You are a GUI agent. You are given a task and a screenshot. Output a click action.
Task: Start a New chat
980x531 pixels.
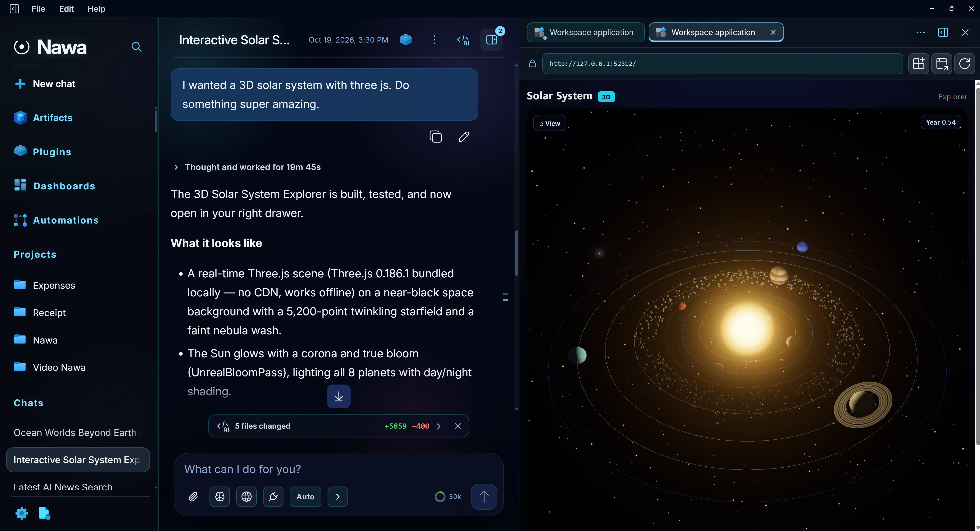click(x=45, y=84)
